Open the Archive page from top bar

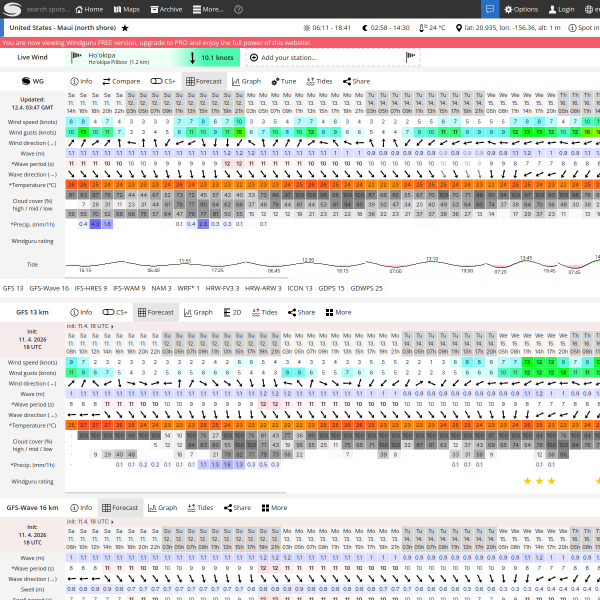[166, 9]
